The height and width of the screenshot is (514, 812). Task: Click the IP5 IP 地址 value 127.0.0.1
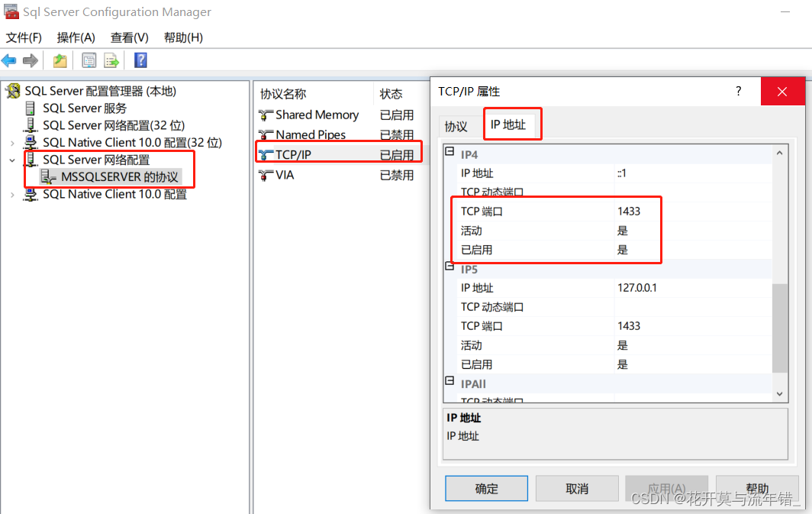tap(637, 288)
